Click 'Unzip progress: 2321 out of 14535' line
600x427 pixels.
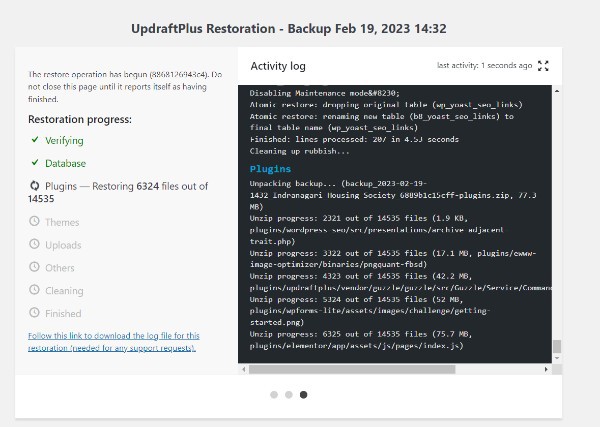coord(377,230)
